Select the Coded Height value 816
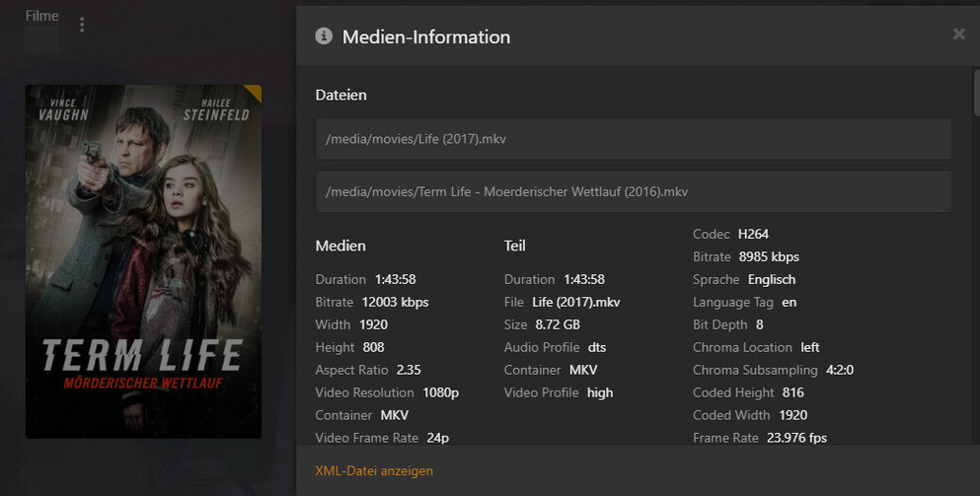 793,392
